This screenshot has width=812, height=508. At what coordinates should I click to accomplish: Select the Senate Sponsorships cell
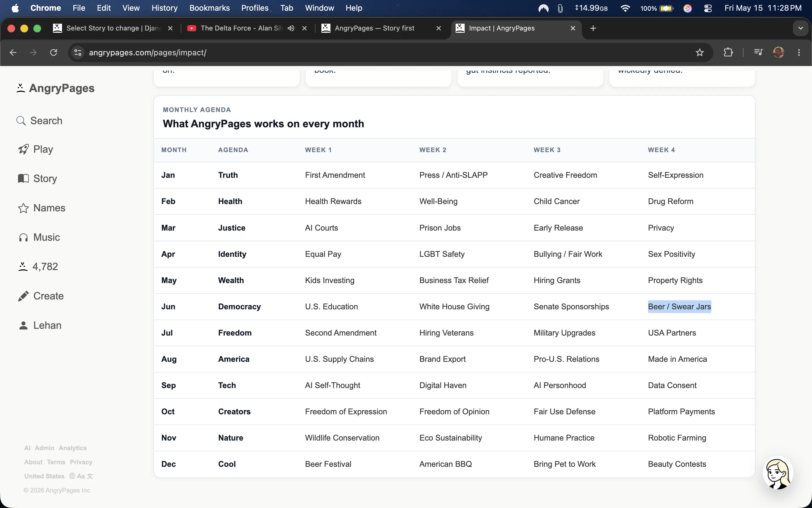571,306
